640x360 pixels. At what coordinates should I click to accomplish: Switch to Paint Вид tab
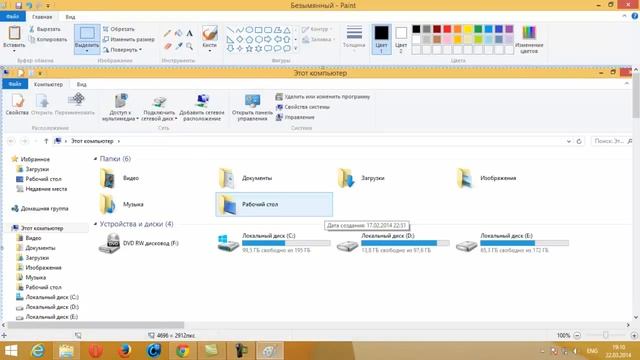70,17
